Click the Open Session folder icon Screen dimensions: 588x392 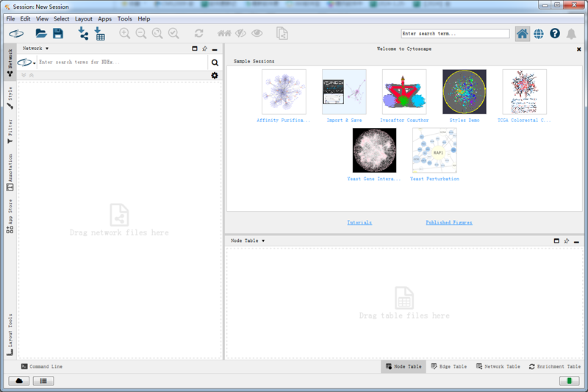(41, 33)
